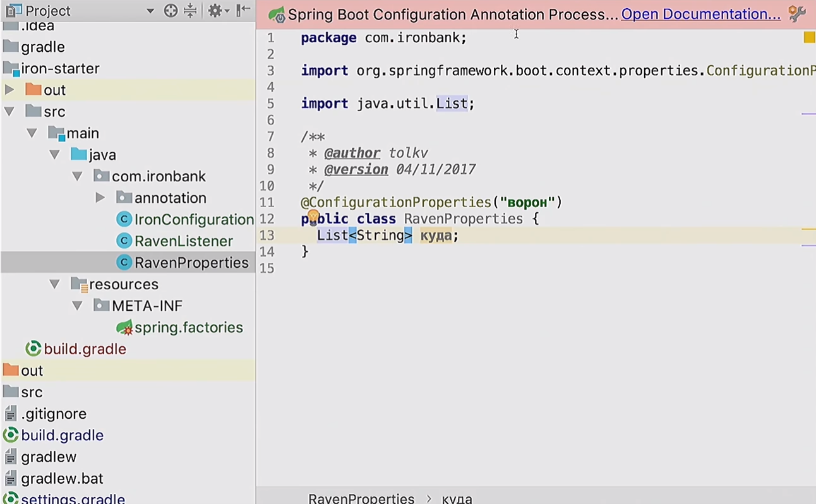Open the root build.gradle file
This screenshot has width=816, height=504.
click(63, 436)
